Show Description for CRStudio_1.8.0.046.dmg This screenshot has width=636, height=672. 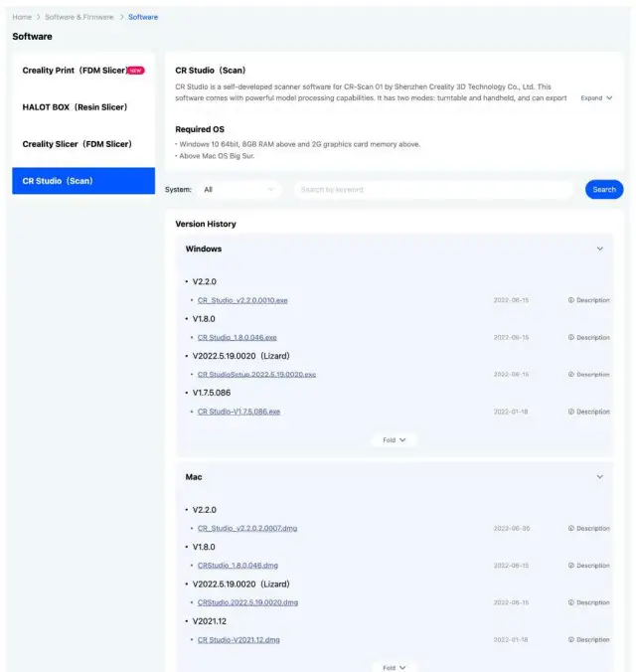pos(588,566)
